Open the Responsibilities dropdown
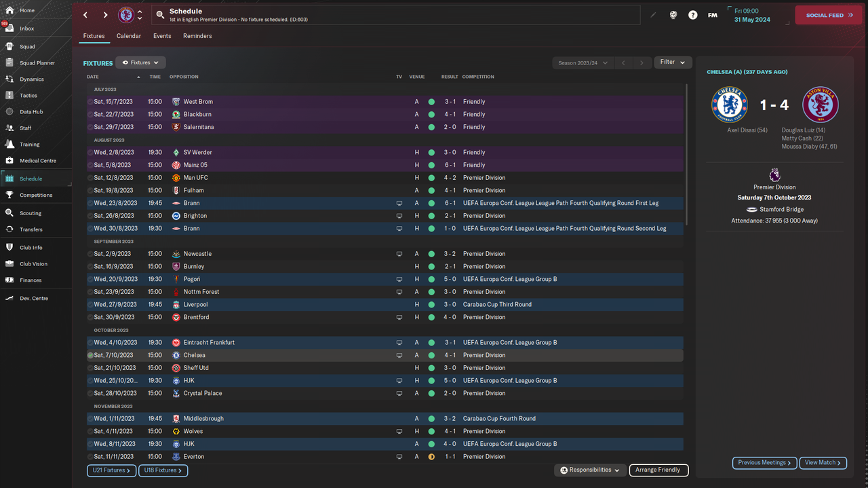This screenshot has height=488, width=868. (x=591, y=470)
